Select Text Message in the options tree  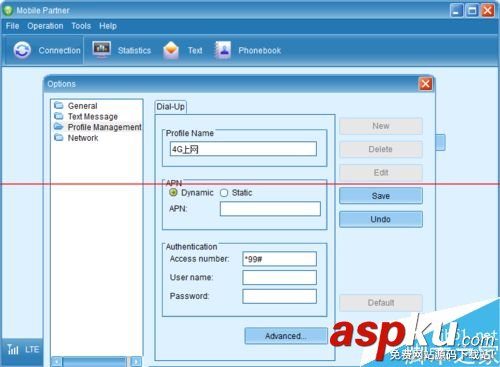[x=93, y=116]
